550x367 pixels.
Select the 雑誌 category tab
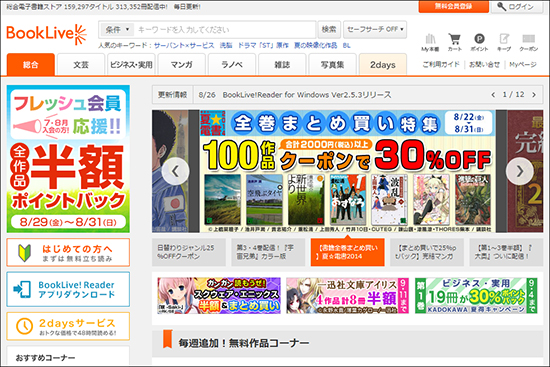(282, 65)
